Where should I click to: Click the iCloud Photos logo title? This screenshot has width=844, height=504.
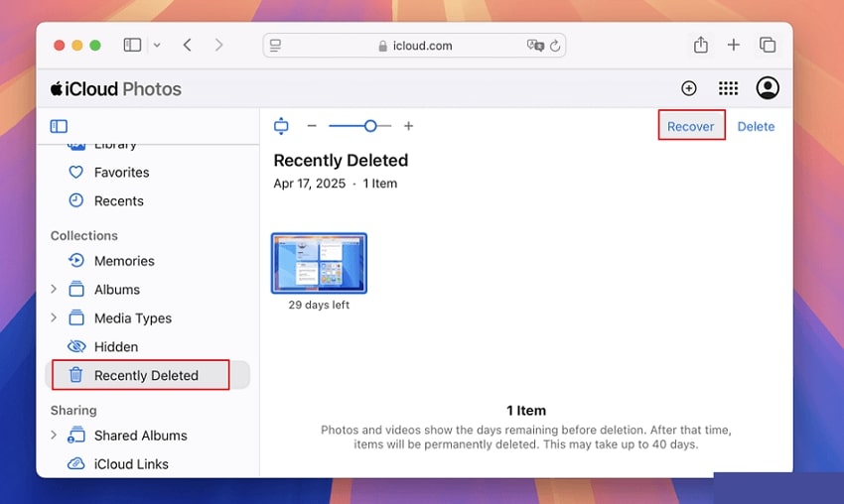116,88
